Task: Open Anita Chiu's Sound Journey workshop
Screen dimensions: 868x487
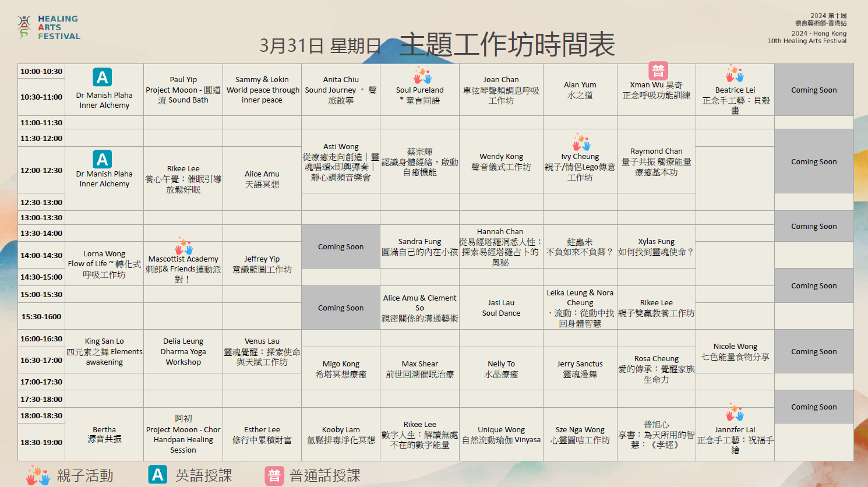Action: 341,90
